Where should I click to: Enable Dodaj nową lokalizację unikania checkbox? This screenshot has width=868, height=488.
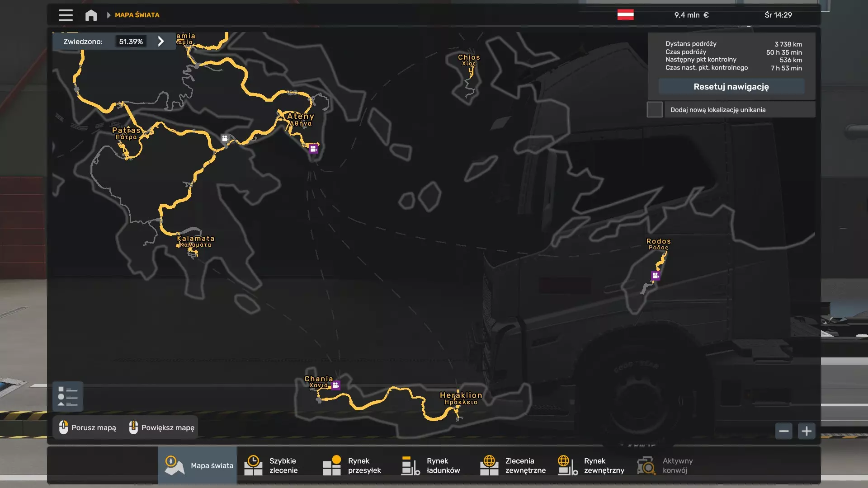655,110
